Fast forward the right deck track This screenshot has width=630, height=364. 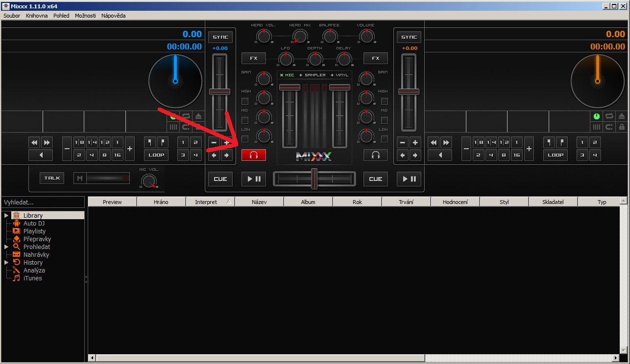tap(446, 142)
